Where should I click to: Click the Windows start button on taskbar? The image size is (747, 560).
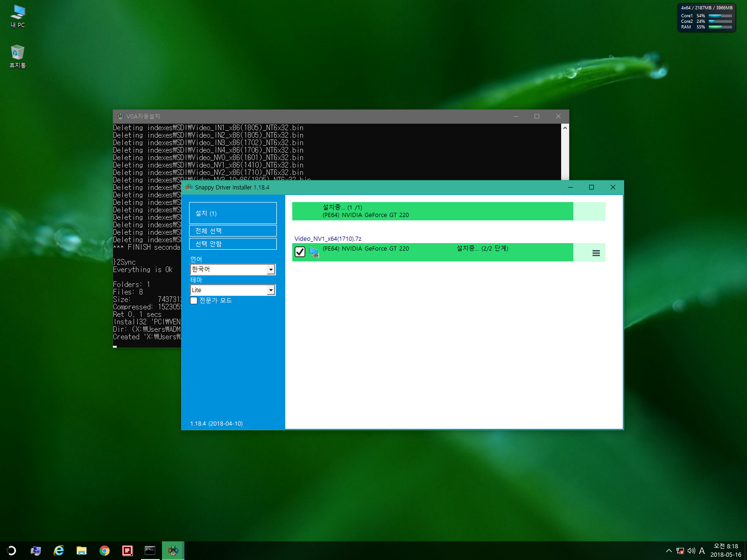point(11,551)
